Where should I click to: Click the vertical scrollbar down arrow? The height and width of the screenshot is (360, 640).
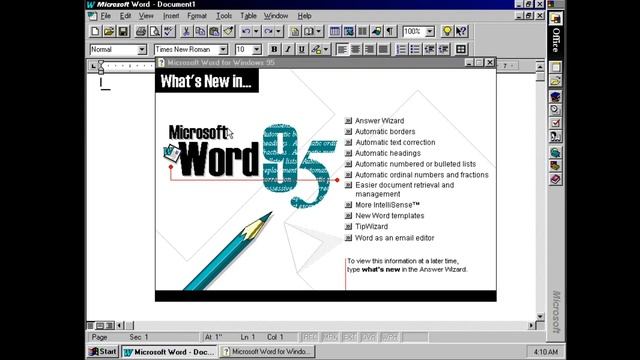point(540,317)
